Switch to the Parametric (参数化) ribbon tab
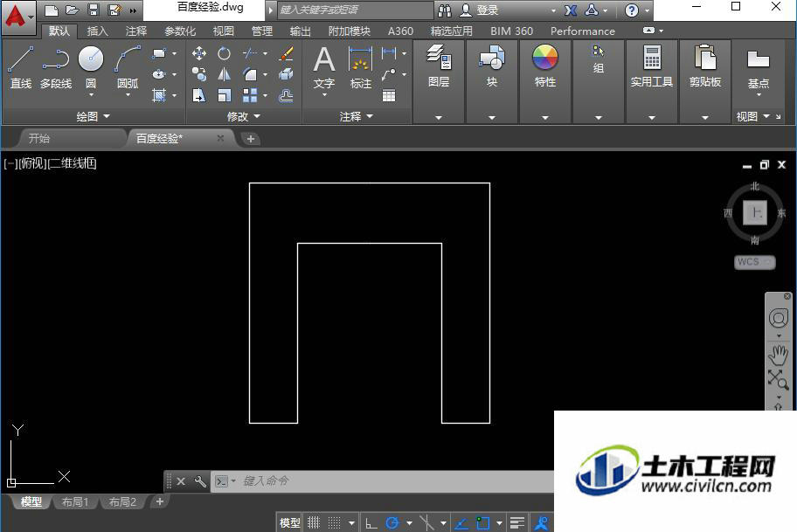 [180, 31]
